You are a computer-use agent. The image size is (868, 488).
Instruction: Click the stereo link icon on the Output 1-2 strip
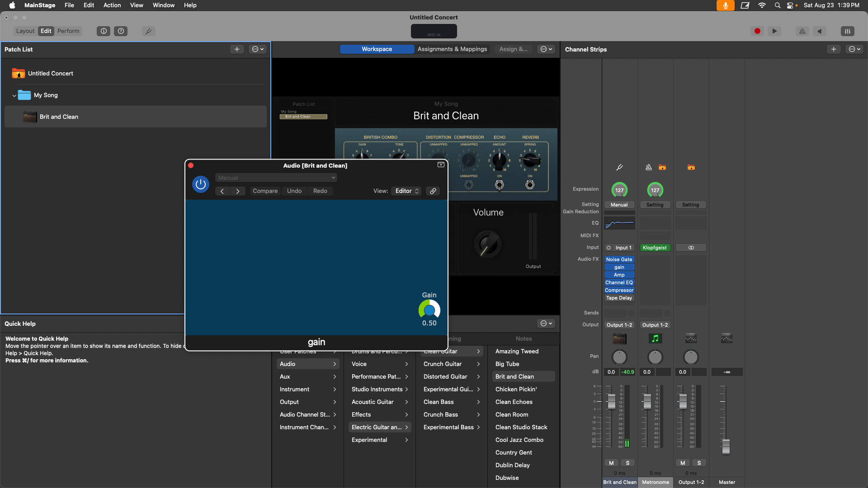point(691,248)
